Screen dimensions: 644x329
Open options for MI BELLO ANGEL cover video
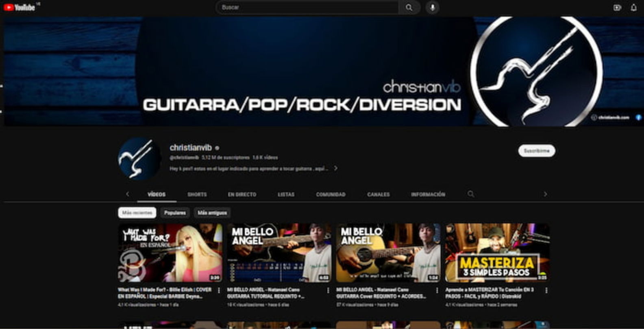[437, 290]
